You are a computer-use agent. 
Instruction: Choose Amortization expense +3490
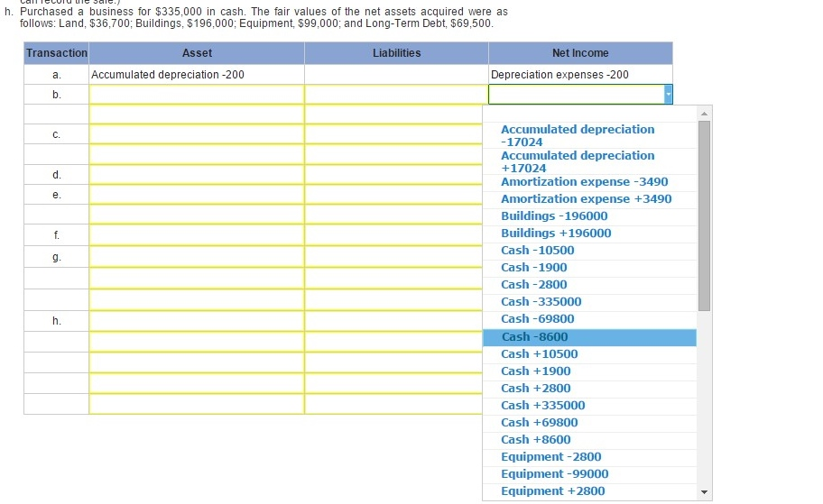point(586,199)
